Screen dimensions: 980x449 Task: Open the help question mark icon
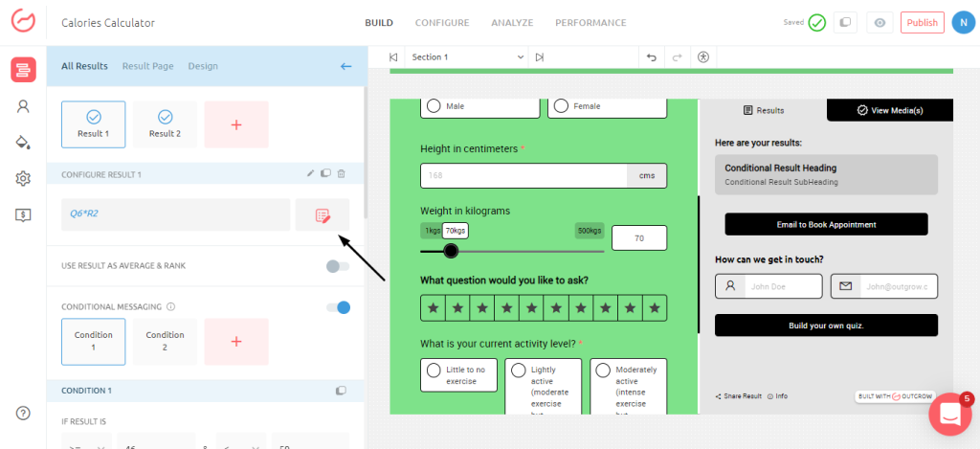coord(23,413)
